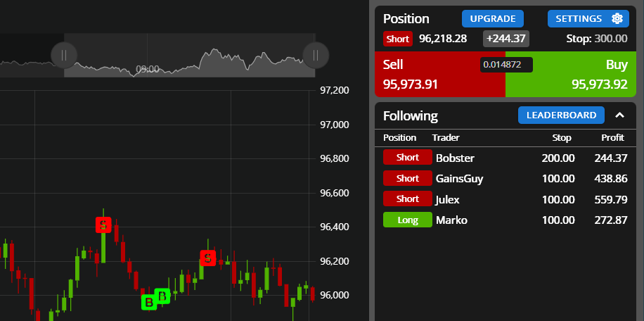Click the settings gear icon
This screenshot has height=321, width=644.
[617, 18]
